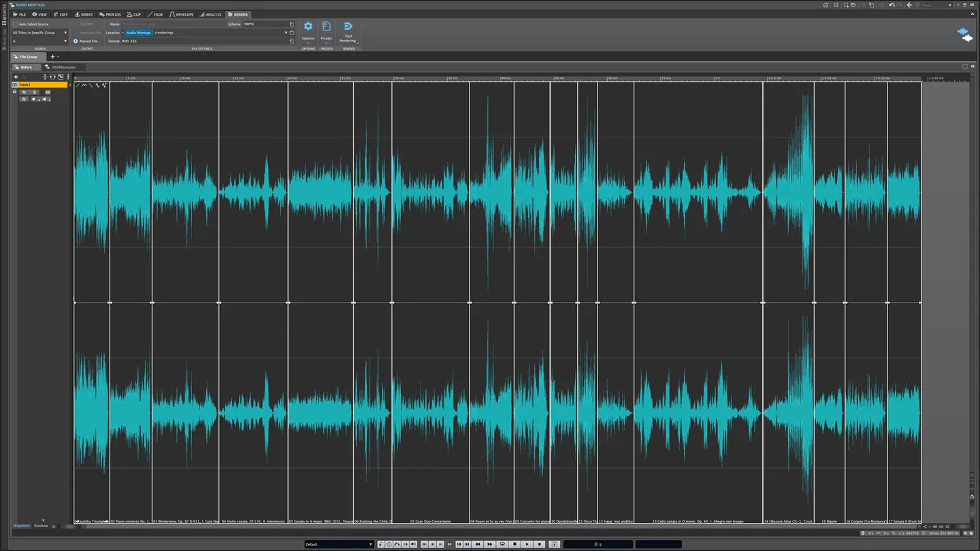Open the Analyze ribbon tab
Image resolution: width=980 pixels, height=551 pixels.
[x=210, y=14]
